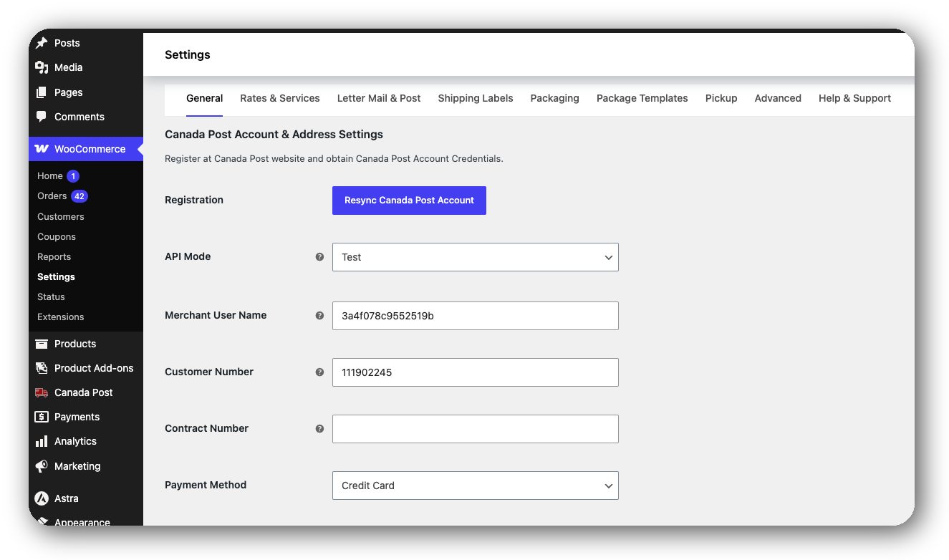Click the Settings page heading
This screenshot has height=560, width=949.
coord(188,55)
